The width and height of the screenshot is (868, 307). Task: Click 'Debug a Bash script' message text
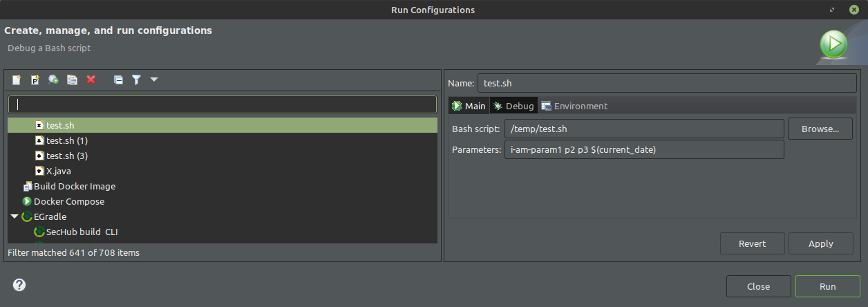pyautogui.click(x=49, y=48)
